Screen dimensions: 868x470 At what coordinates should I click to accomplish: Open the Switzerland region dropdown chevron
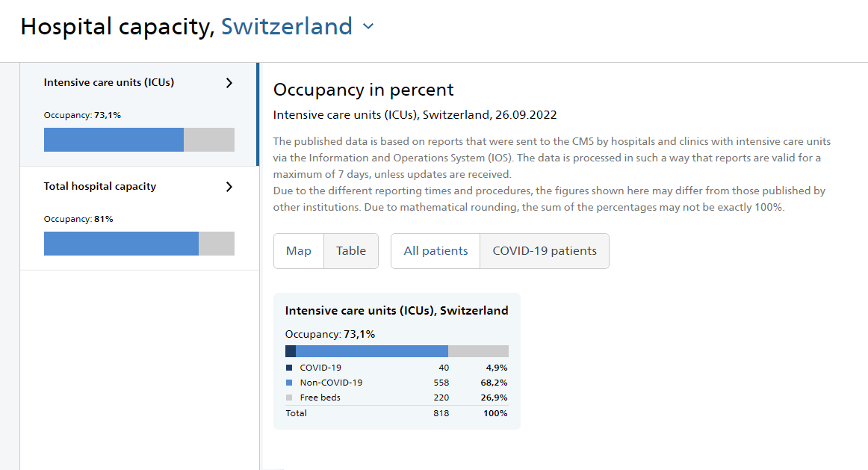pos(368,26)
